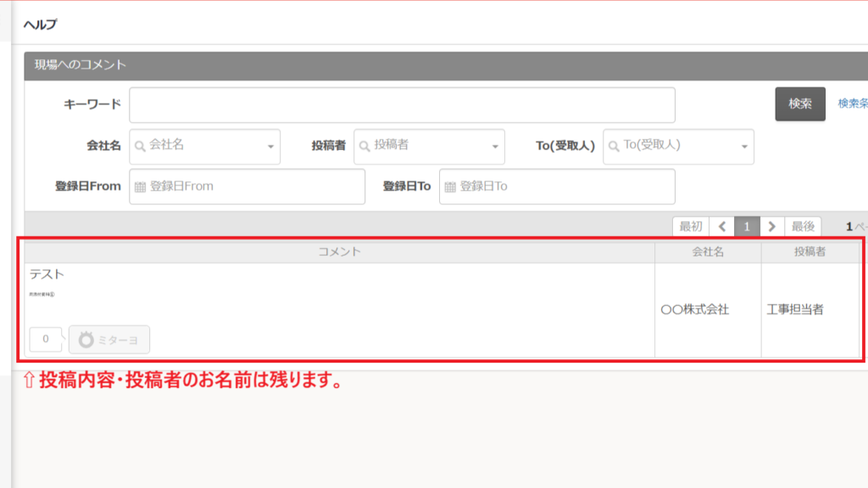Open the small attachment link under テスト
Viewport: 868px width, 488px height.
pos(42,295)
